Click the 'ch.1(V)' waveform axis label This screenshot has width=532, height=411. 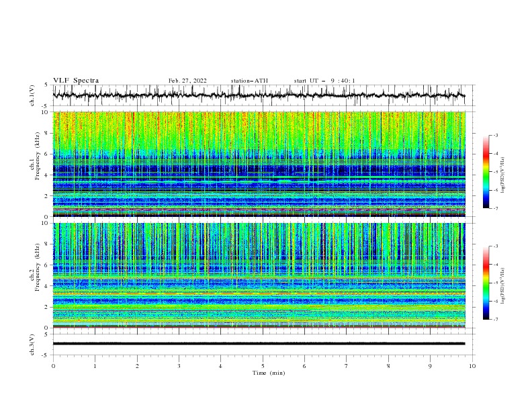(x=32, y=95)
